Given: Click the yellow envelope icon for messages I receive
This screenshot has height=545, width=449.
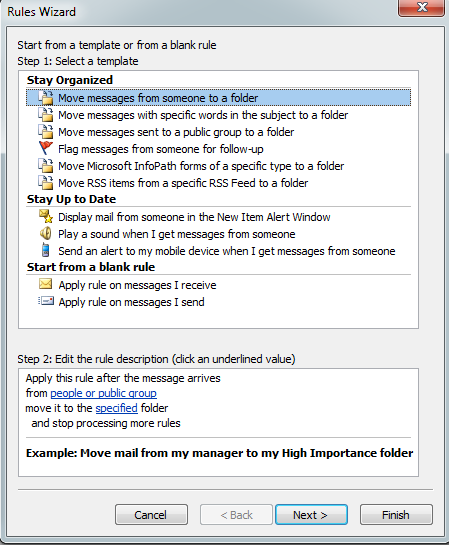Looking at the screenshot, I should coord(46,284).
